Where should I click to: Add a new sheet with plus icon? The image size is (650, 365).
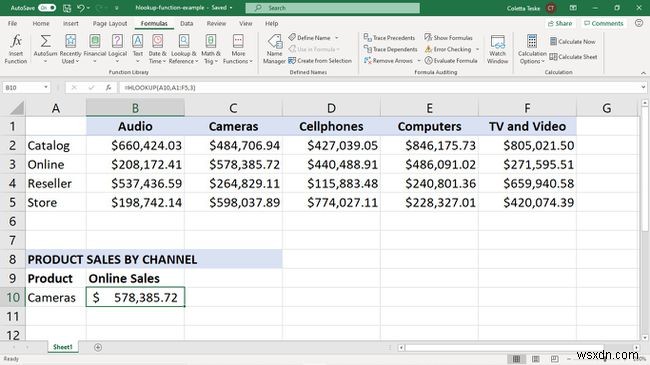pyautogui.click(x=98, y=347)
